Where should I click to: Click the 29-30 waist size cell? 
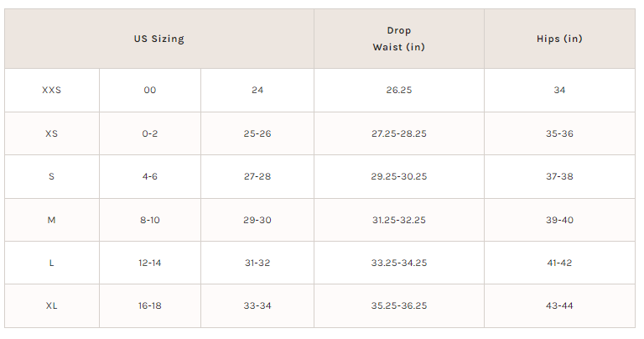(257, 220)
